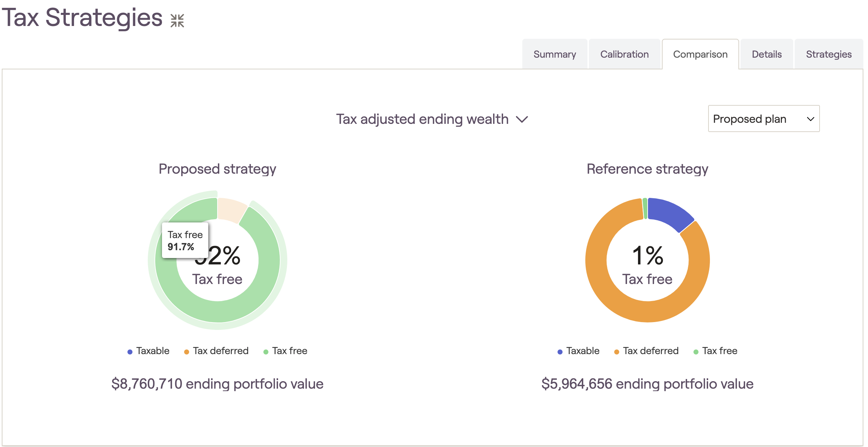Click the Tax adjusted ending wealth title
This screenshot has height=447, width=868.
click(422, 119)
